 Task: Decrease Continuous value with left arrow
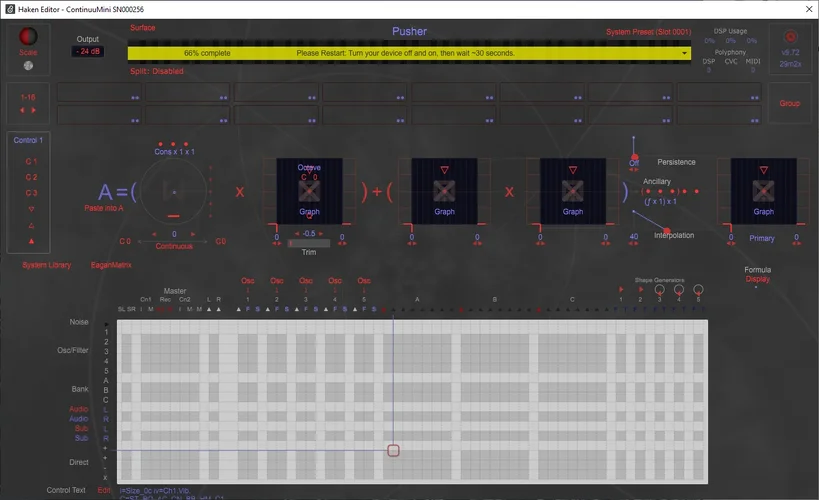click(x=154, y=234)
